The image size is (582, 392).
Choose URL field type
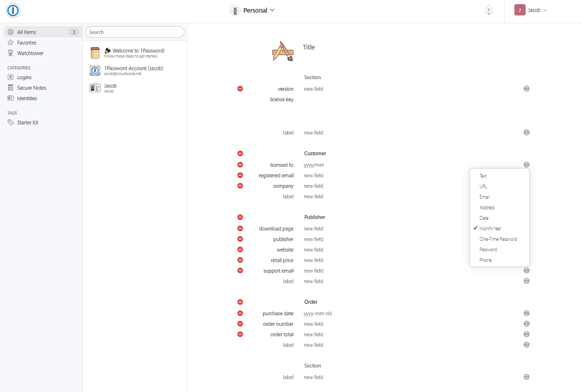499,187
